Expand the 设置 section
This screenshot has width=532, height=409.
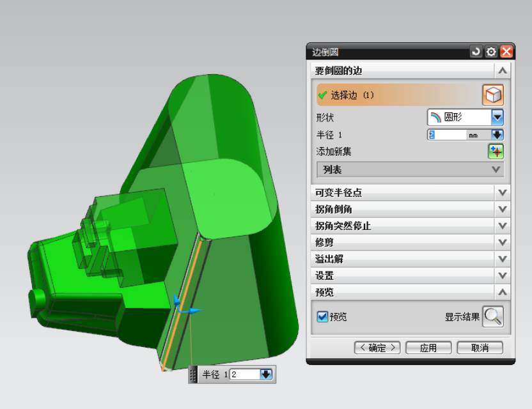(411, 275)
